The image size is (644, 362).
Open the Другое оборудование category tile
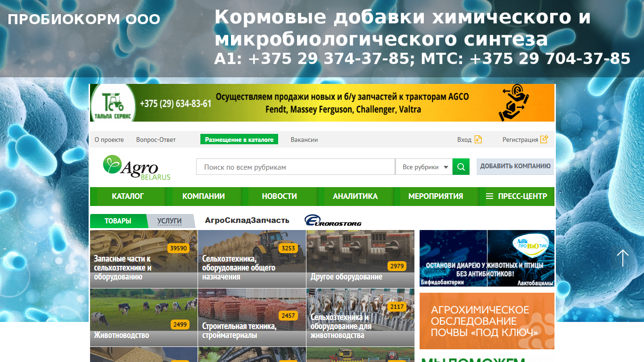click(360, 259)
